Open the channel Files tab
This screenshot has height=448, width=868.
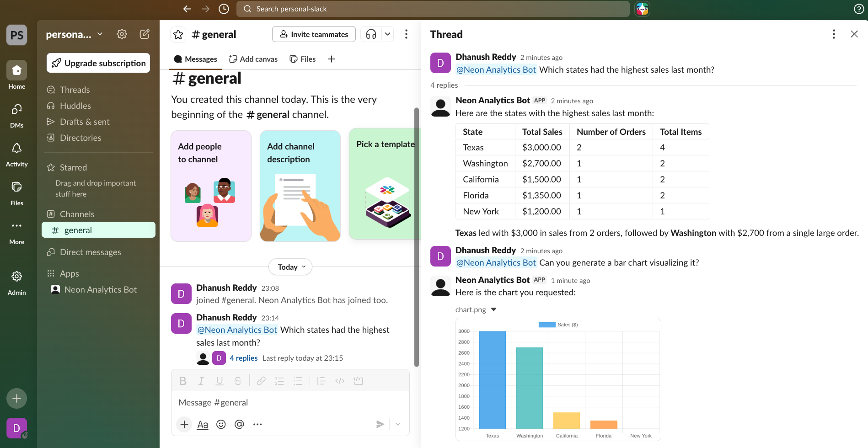click(303, 59)
